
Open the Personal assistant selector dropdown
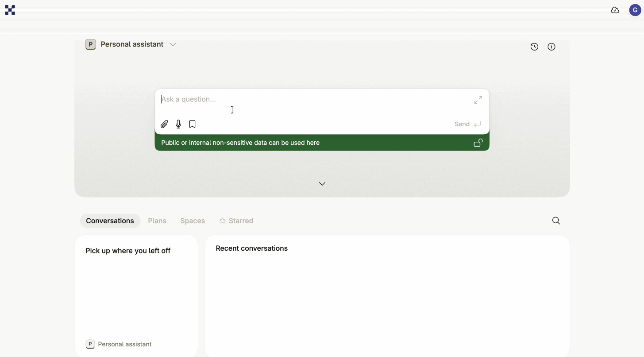pyautogui.click(x=173, y=44)
